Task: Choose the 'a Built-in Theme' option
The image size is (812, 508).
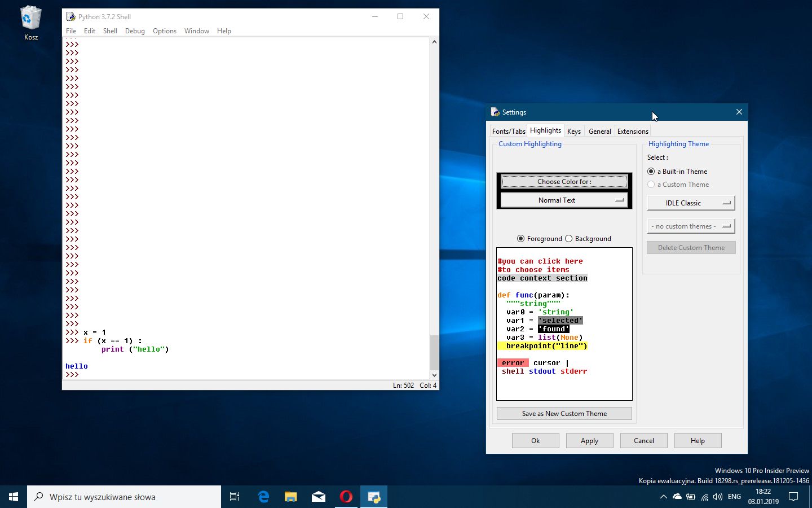Action: click(651, 172)
